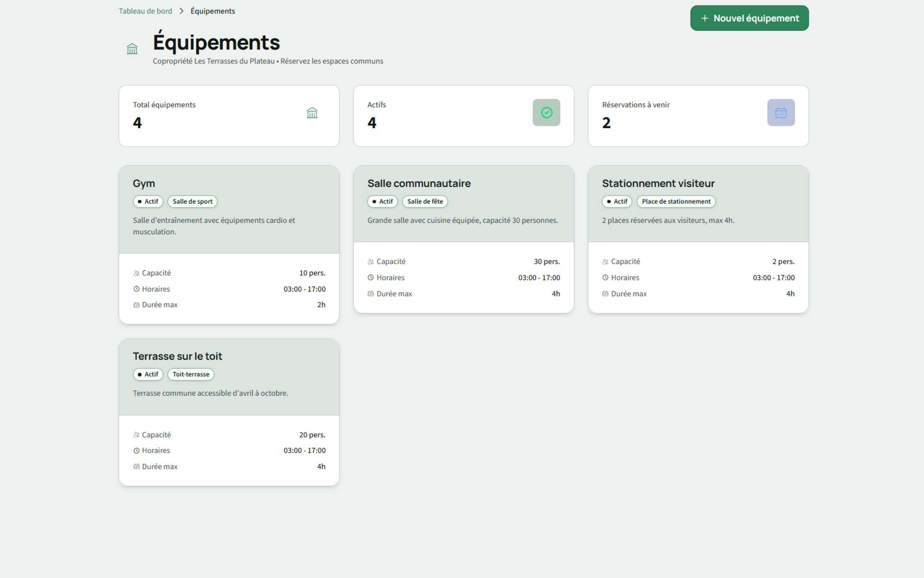924x578 pixels.
Task: Click the calendar icon in Réservations à venir
Action: [x=781, y=113]
